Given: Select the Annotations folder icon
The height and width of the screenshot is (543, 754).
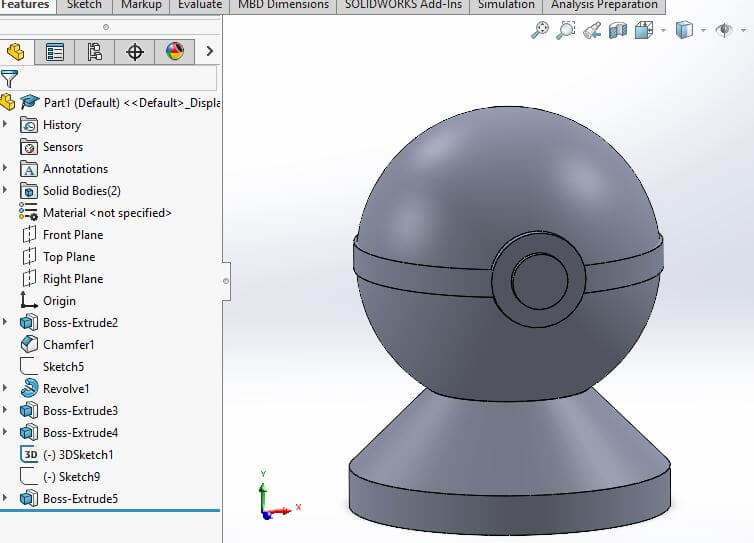Looking at the screenshot, I should [x=29, y=169].
